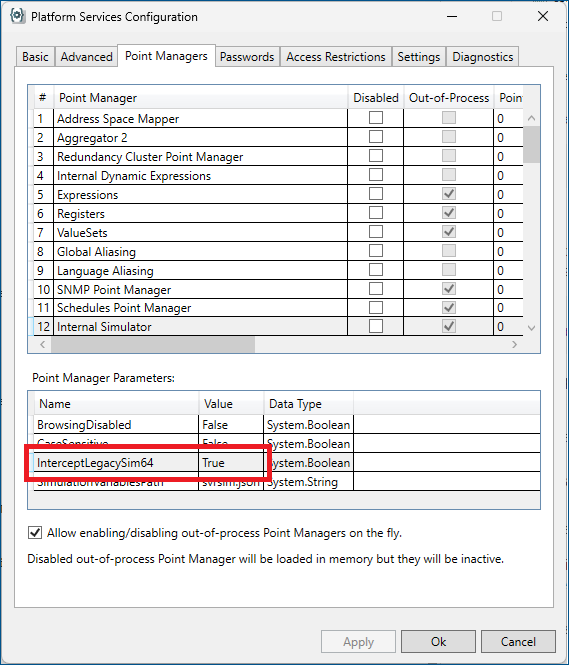Click the Cancel button
The image size is (569, 665).
click(x=518, y=642)
